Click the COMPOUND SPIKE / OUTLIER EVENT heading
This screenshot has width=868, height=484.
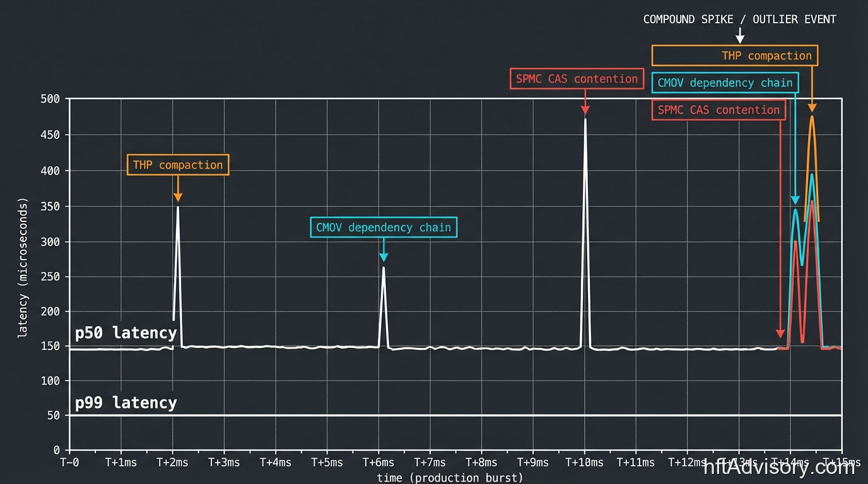point(739,19)
